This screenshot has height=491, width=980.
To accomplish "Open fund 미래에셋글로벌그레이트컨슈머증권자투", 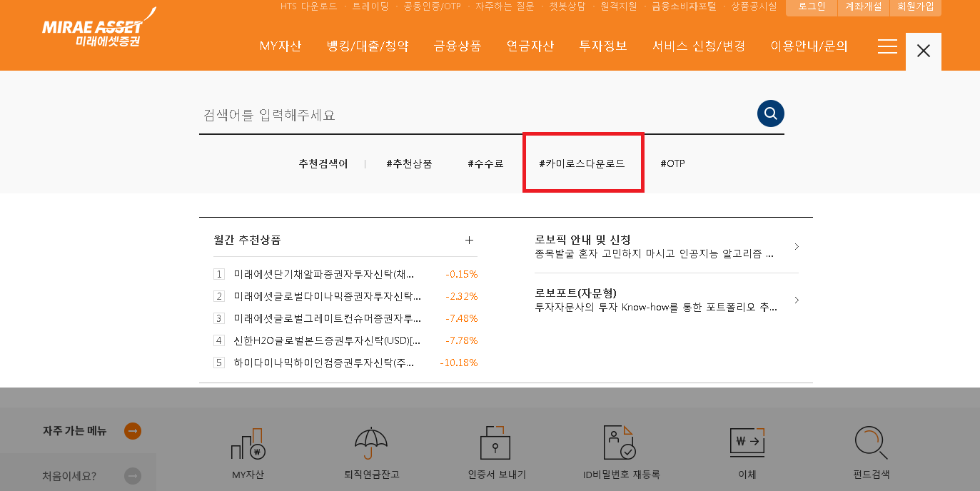I will coord(328,318).
